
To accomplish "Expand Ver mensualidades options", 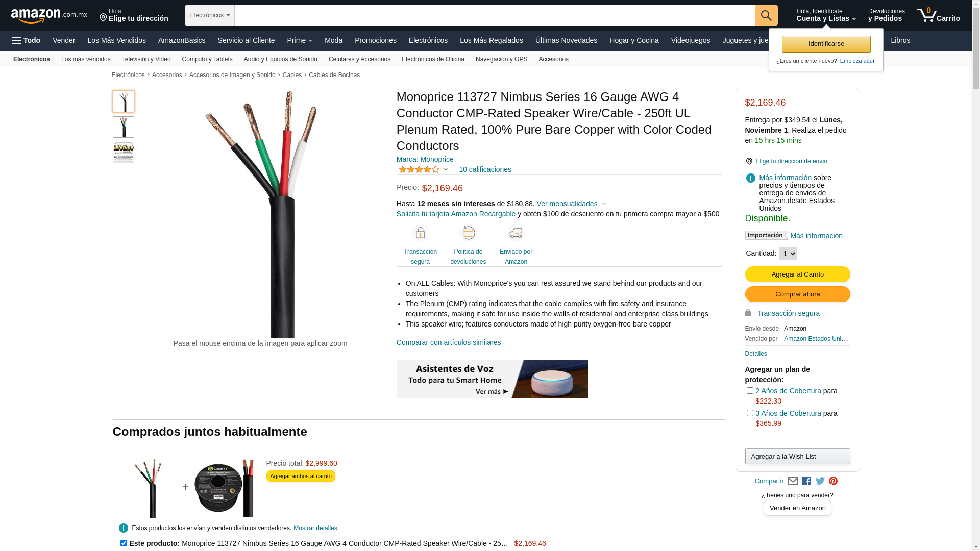I will coord(572,204).
